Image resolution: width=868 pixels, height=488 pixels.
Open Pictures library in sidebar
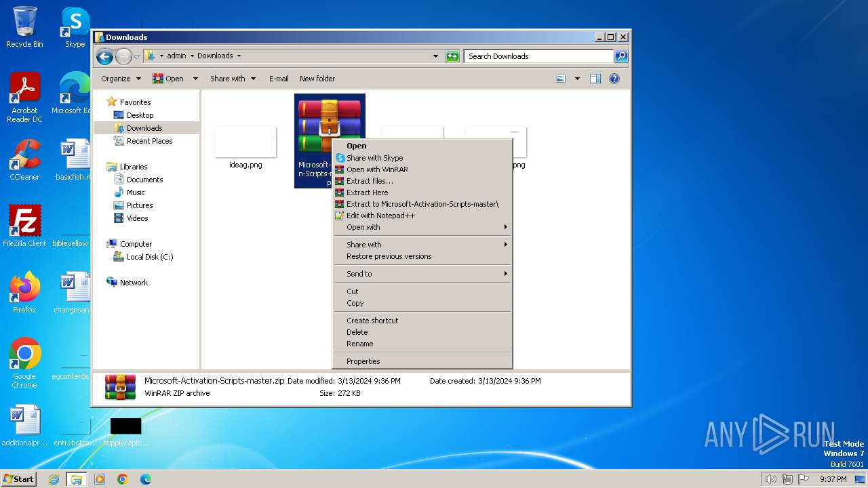(140, 205)
